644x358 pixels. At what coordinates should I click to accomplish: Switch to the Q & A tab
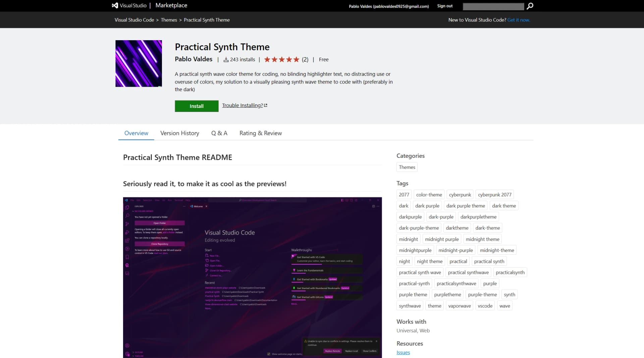[x=219, y=133]
